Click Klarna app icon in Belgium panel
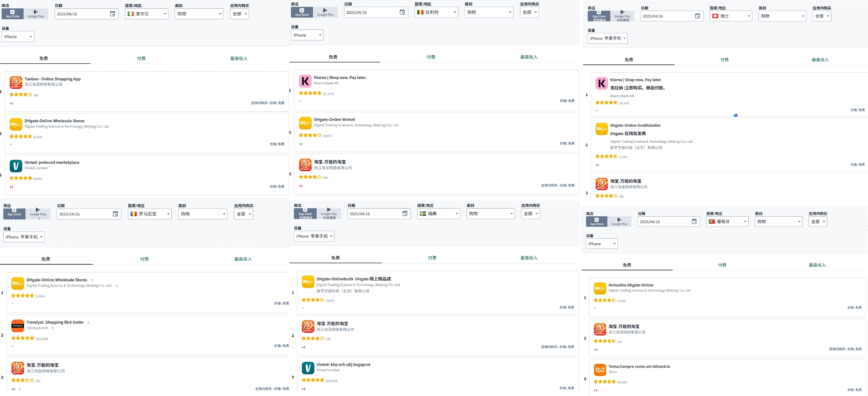This screenshot has height=396, width=868. (305, 81)
